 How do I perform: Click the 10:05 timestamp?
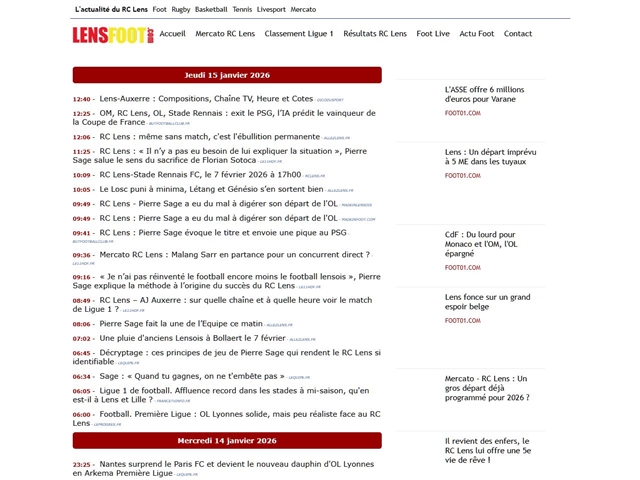(x=82, y=190)
